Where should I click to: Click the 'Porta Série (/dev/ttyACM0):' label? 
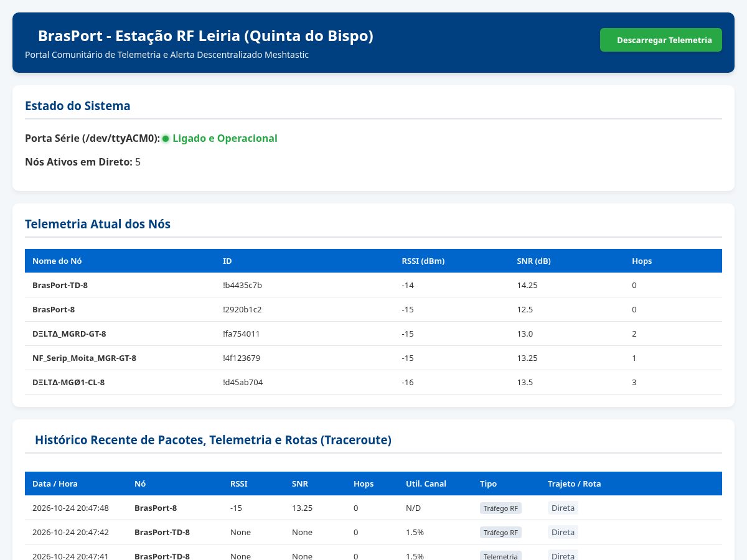(x=93, y=138)
